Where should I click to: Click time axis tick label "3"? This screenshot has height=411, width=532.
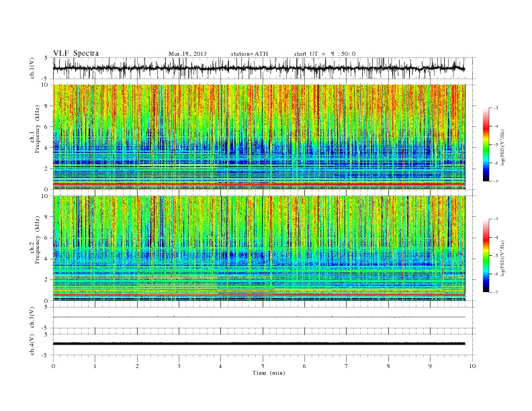[x=179, y=366]
